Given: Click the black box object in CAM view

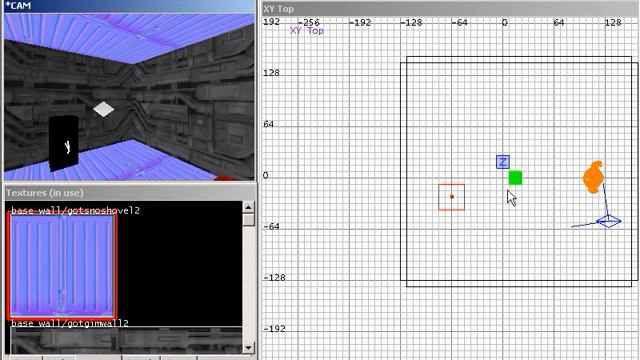Looking at the screenshot, I should [x=64, y=143].
